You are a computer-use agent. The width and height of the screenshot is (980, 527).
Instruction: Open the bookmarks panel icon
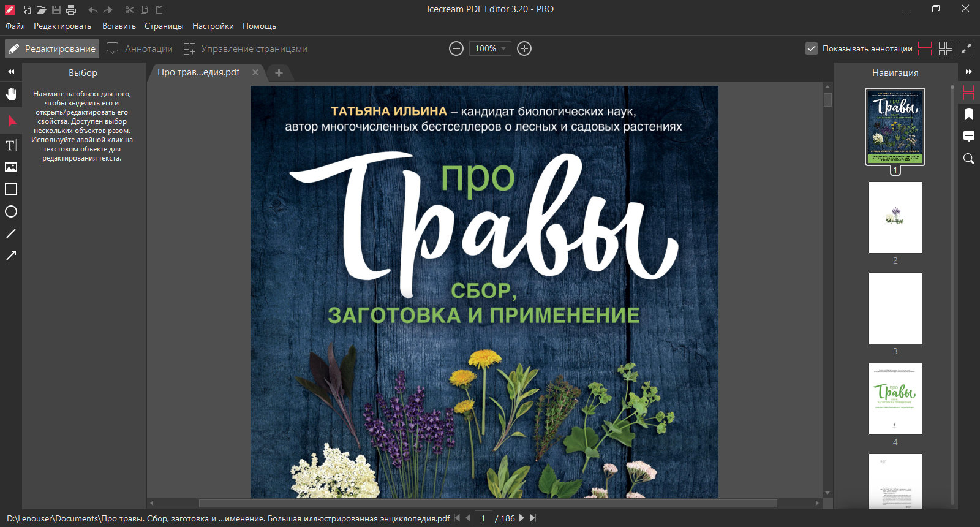tap(969, 115)
